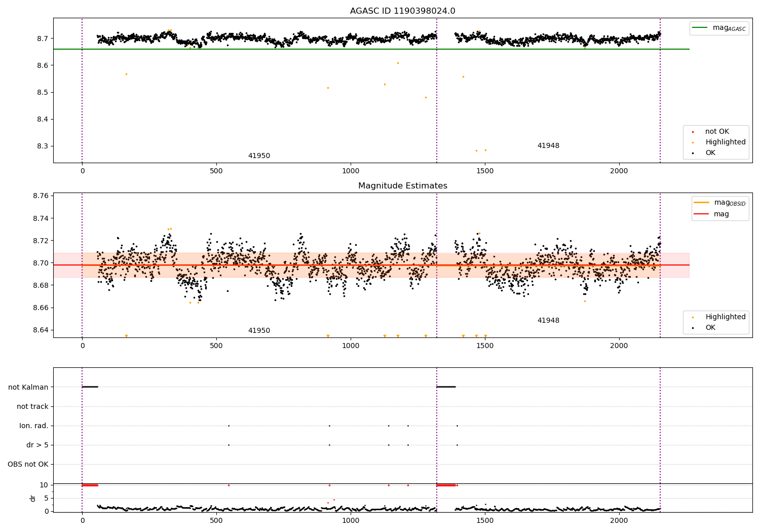The width and height of the screenshot is (760, 532).
Task: Click the green mag AGASC line in the top plot
Action: click(x=371, y=49)
